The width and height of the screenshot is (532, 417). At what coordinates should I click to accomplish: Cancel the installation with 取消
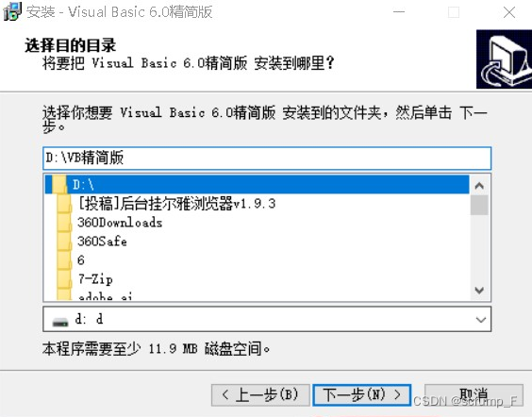(x=474, y=395)
